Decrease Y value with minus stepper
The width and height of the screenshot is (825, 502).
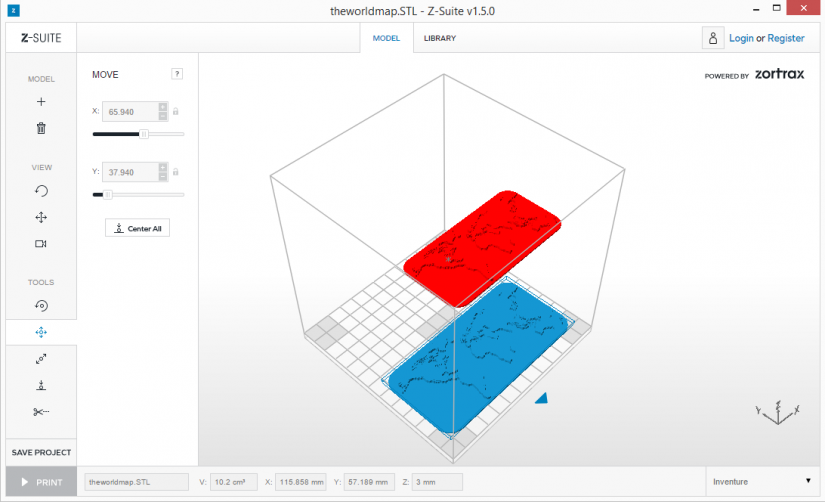click(163, 176)
